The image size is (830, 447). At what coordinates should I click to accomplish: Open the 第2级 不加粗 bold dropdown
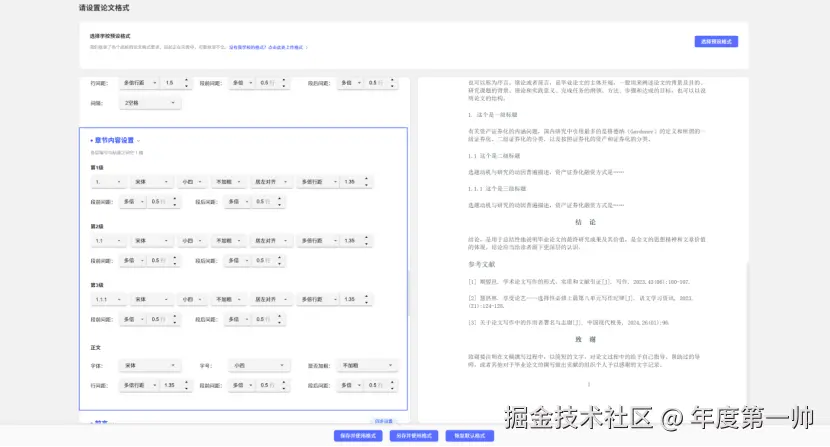tap(228, 240)
